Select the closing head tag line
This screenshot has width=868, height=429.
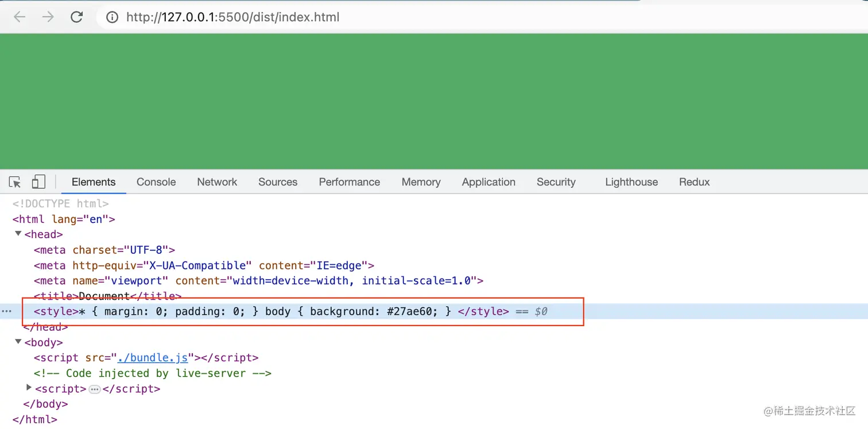(45, 327)
